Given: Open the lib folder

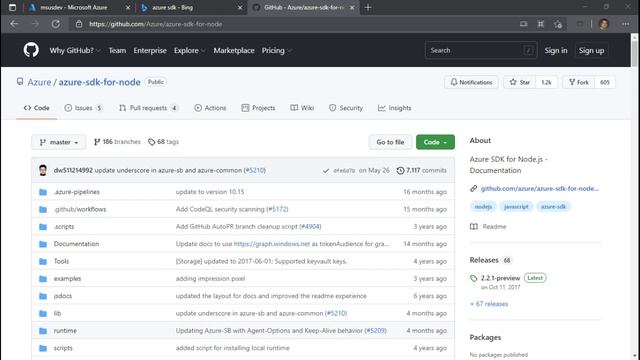Looking at the screenshot, I should [x=57, y=313].
